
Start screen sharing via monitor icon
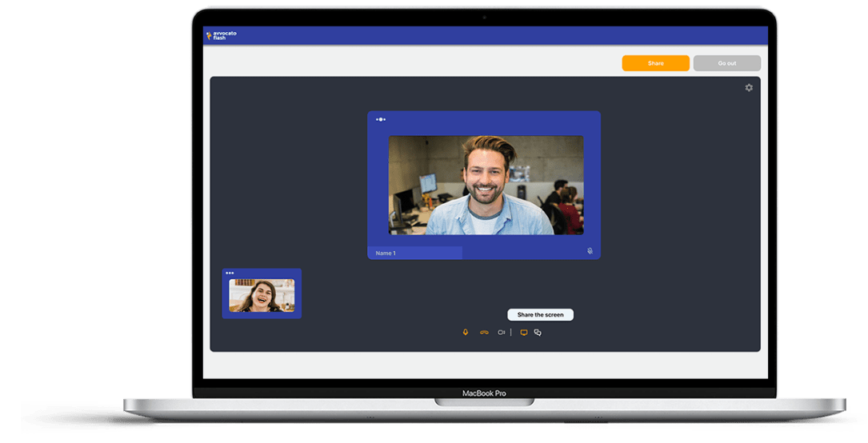click(524, 333)
